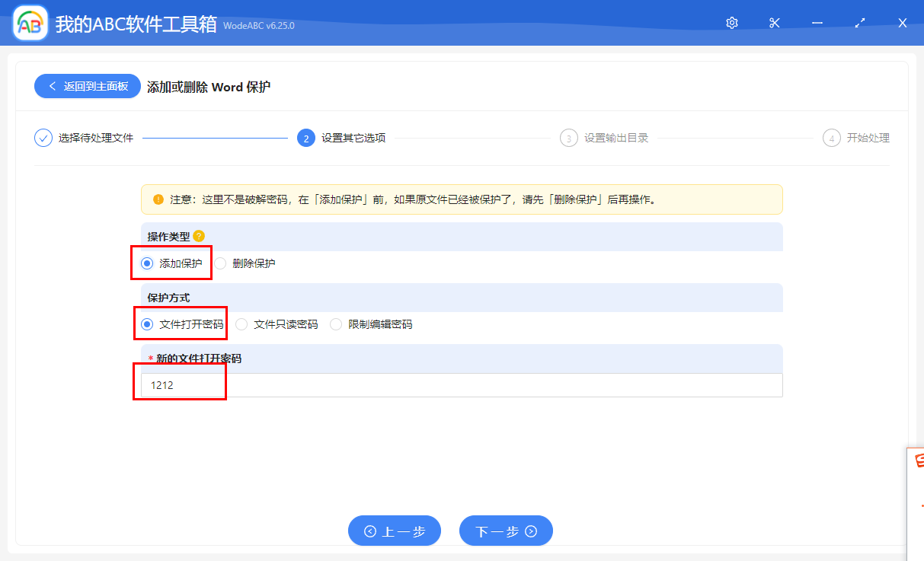Proceed by clicking 下一步
This screenshot has width=924, height=561.
click(506, 531)
